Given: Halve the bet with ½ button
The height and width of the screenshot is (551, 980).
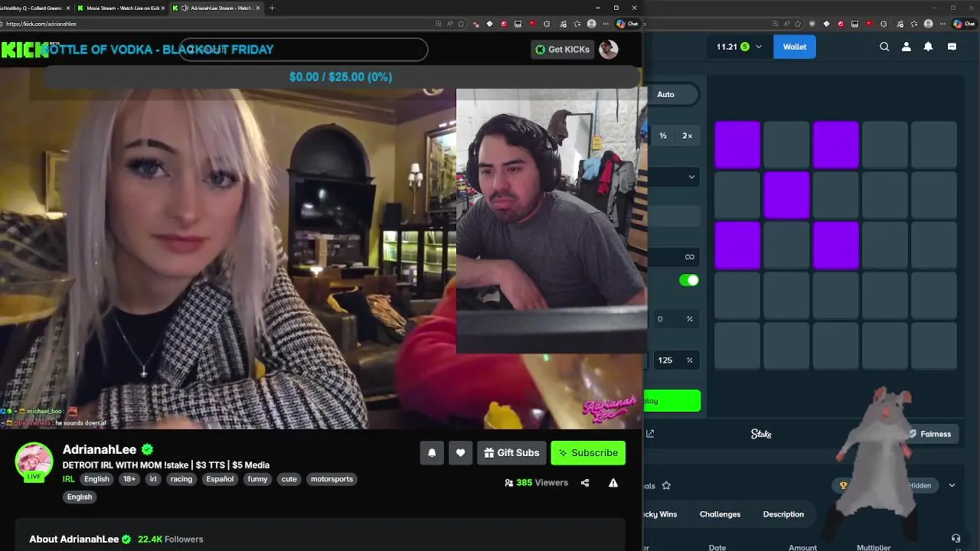Looking at the screenshot, I should 663,135.
